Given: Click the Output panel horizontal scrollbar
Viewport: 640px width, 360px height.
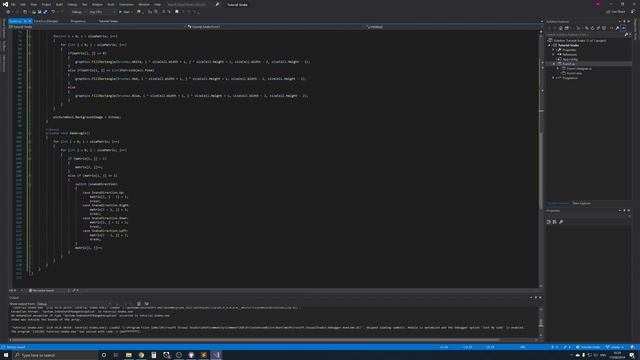Looking at the screenshot, I should tap(255, 340).
